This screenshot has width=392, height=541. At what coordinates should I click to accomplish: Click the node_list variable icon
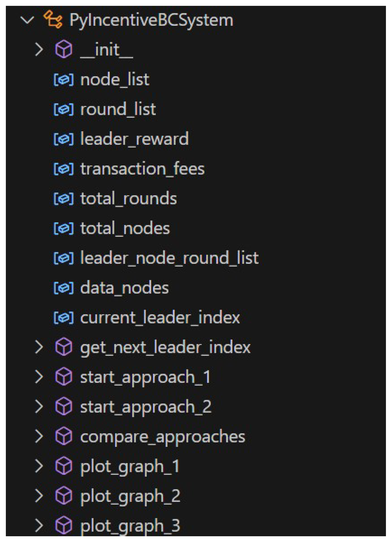point(63,79)
